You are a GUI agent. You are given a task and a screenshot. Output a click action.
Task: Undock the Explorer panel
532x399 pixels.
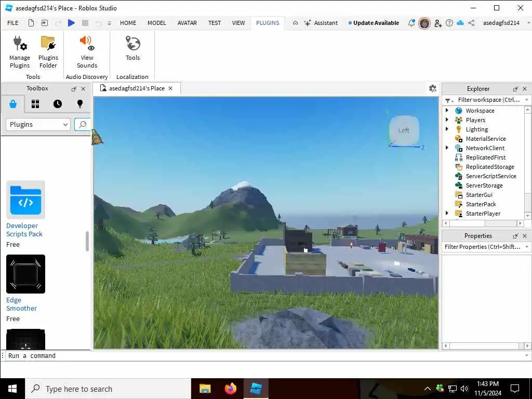515,89
